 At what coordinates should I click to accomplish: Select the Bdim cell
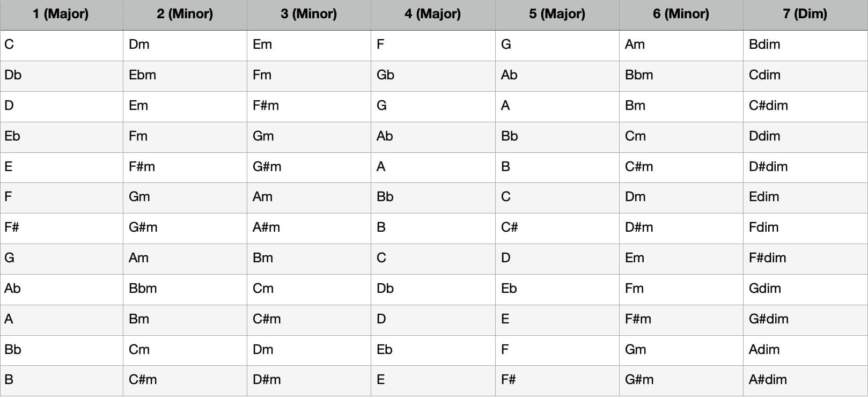[x=764, y=45]
